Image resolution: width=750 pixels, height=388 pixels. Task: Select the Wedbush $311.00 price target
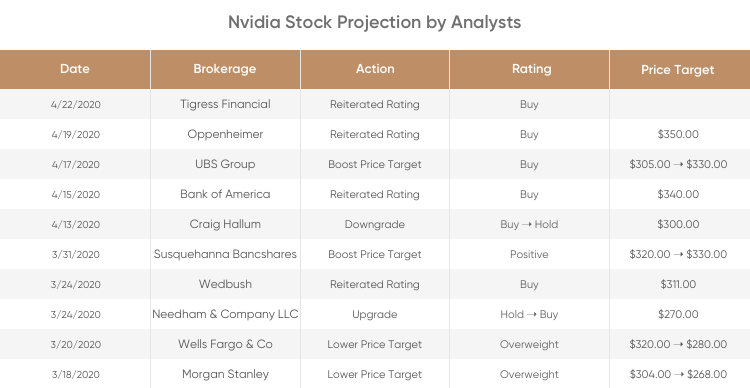(x=677, y=284)
